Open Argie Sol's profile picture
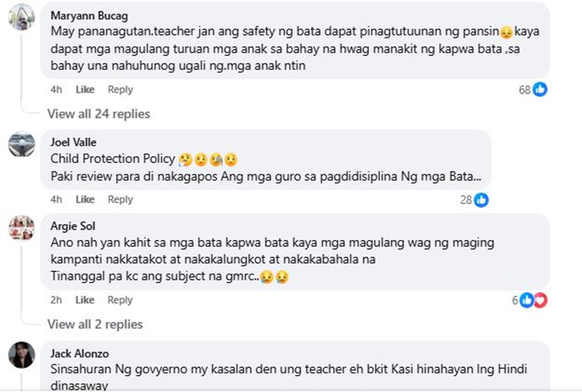The image size is (582, 392). coord(21,228)
